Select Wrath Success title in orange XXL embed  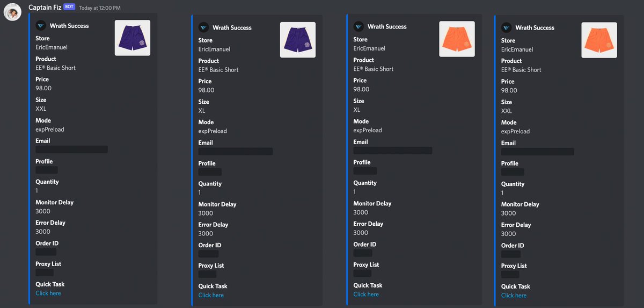535,27
